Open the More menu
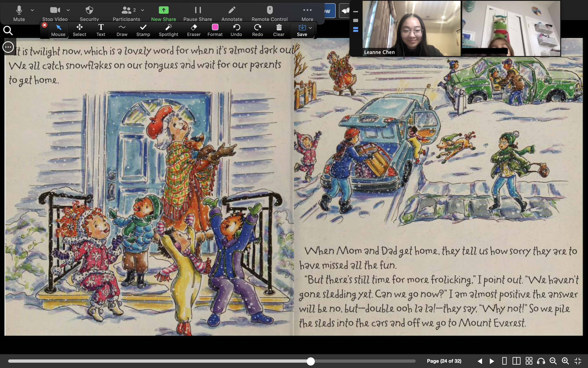 [307, 13]
